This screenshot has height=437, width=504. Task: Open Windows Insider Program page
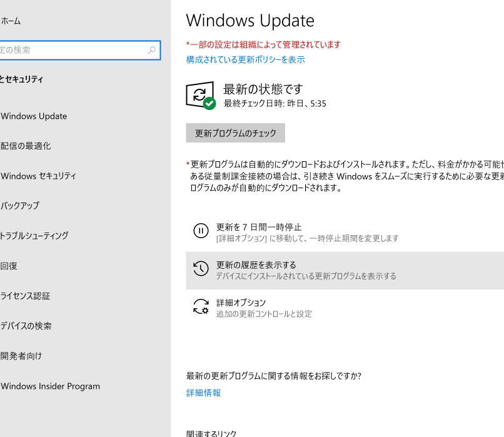50,386
